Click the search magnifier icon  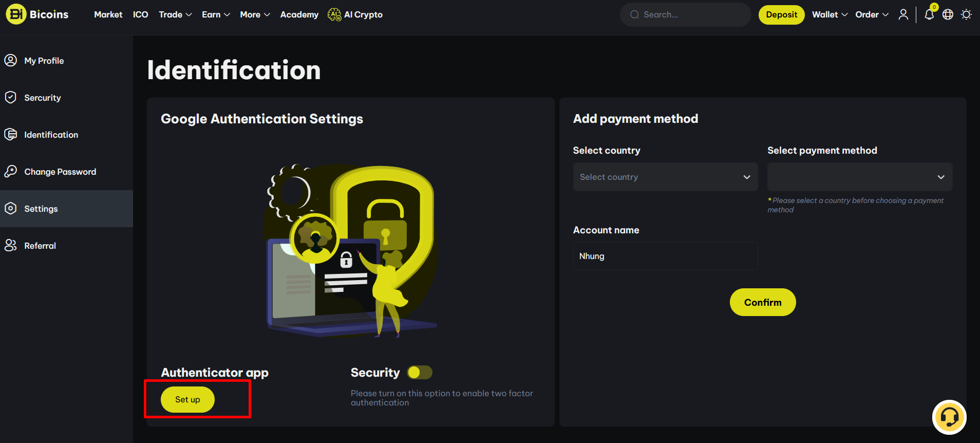(634, 14)
